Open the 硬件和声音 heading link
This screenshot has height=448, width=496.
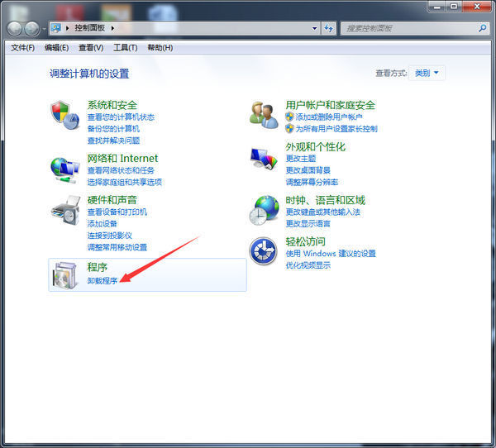112,200
